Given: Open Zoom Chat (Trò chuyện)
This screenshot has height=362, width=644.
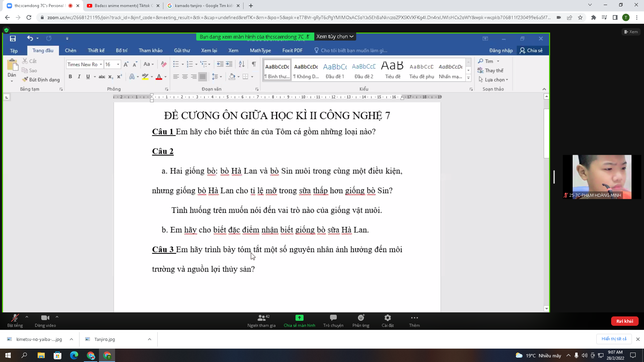Looking at the screenshot, I should tap(333, 321).
